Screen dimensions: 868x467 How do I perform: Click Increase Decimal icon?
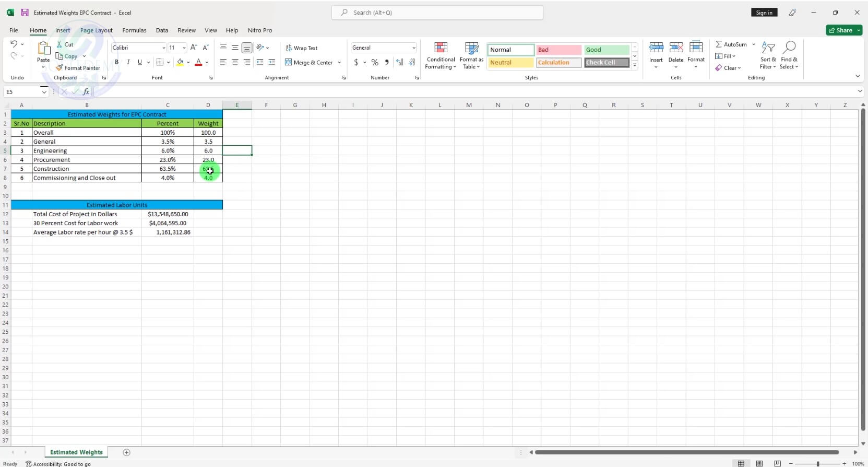[400, 62]
